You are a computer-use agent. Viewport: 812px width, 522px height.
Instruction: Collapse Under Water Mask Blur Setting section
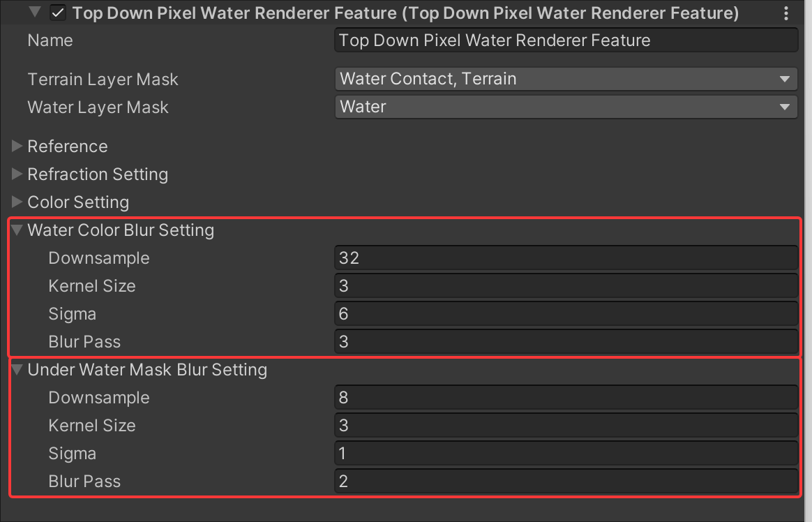(x=18, y=369)
